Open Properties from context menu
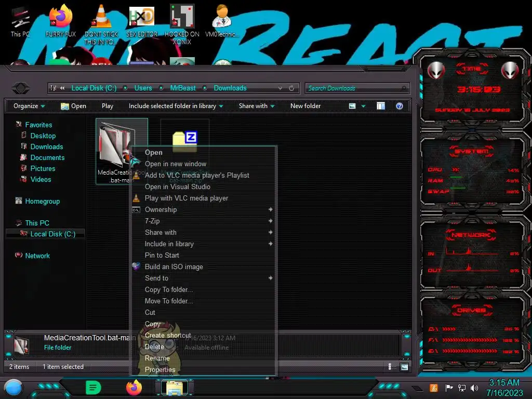 [203, 370]
